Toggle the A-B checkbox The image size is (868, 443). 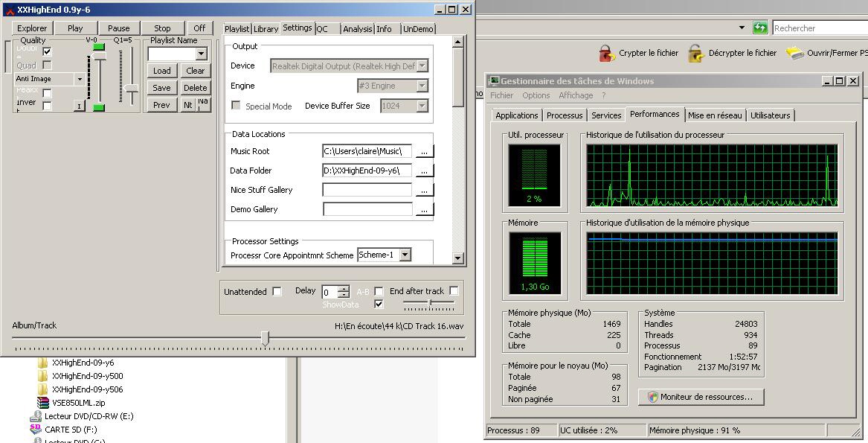[379, 291]
